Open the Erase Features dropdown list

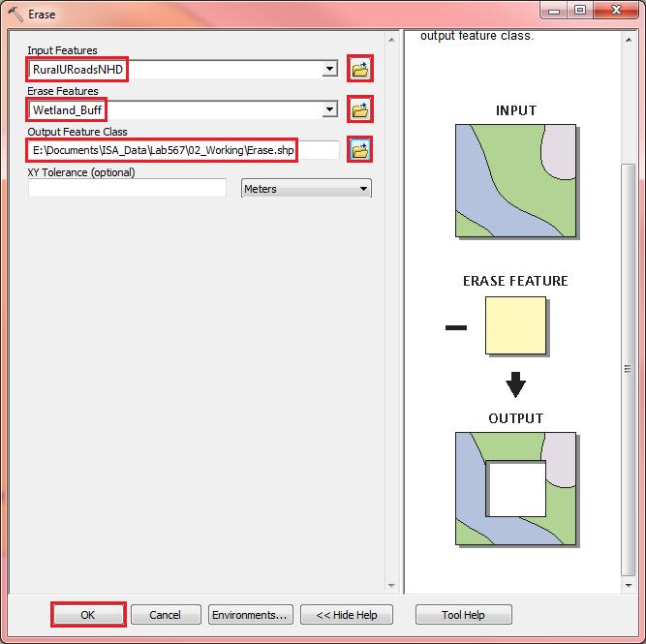pyautogui.click(x=329, y=110)
